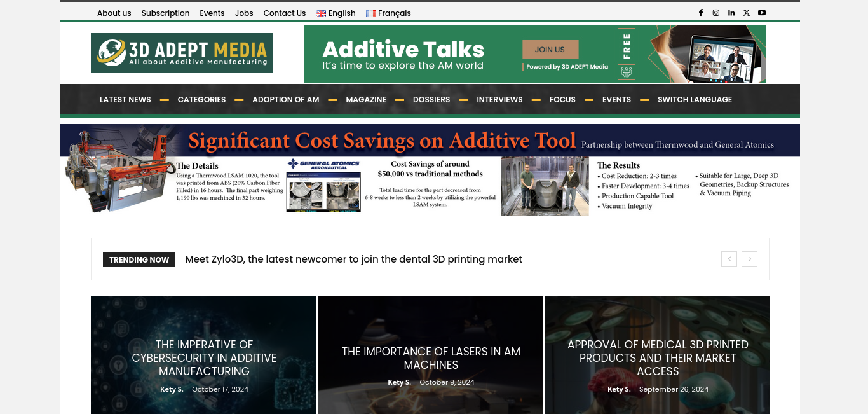
Task: Open the Cybersecurity in Additive Manufacturing article
Action: click(x=204, y=357)
